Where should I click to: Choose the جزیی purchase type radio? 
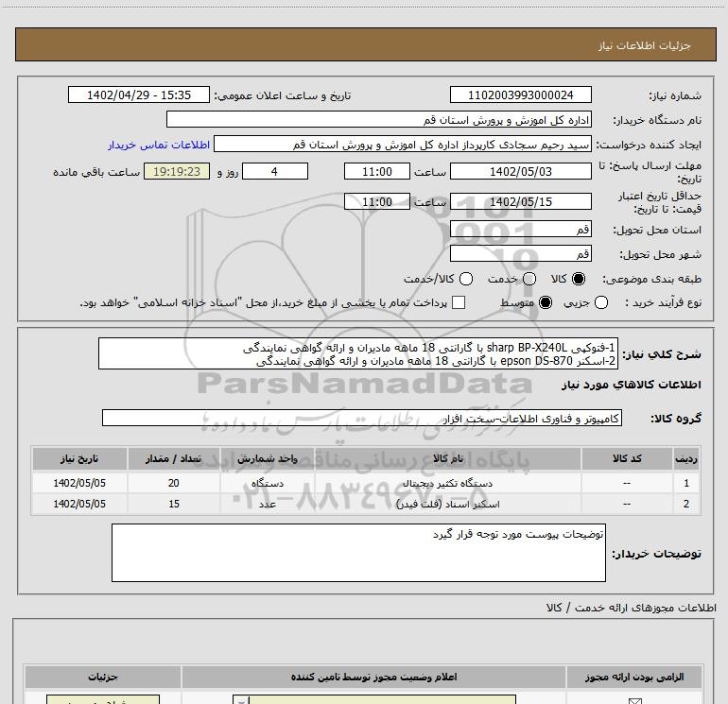point(601,302)
